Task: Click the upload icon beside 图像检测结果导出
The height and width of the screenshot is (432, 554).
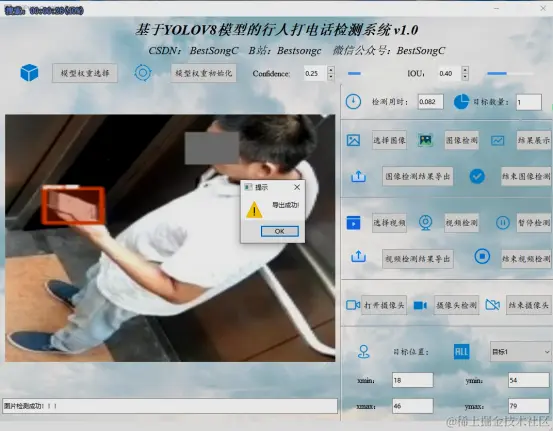Action: tap(358, 176)
